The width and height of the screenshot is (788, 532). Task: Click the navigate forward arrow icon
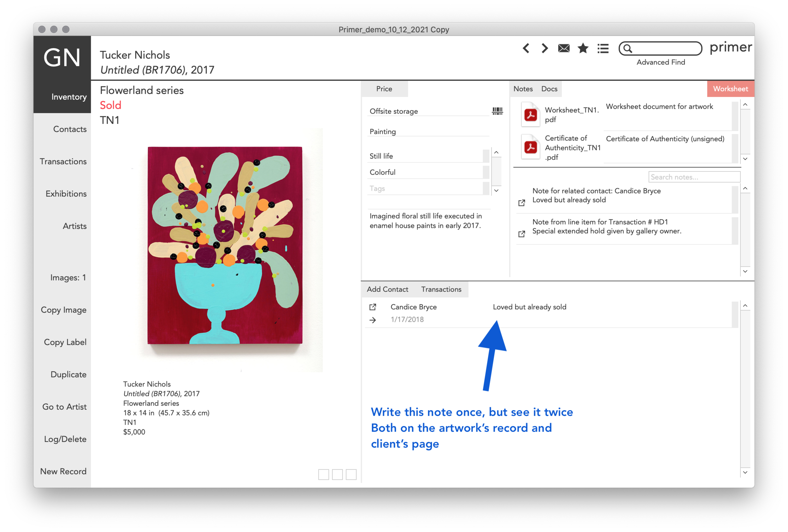[545, 49]
